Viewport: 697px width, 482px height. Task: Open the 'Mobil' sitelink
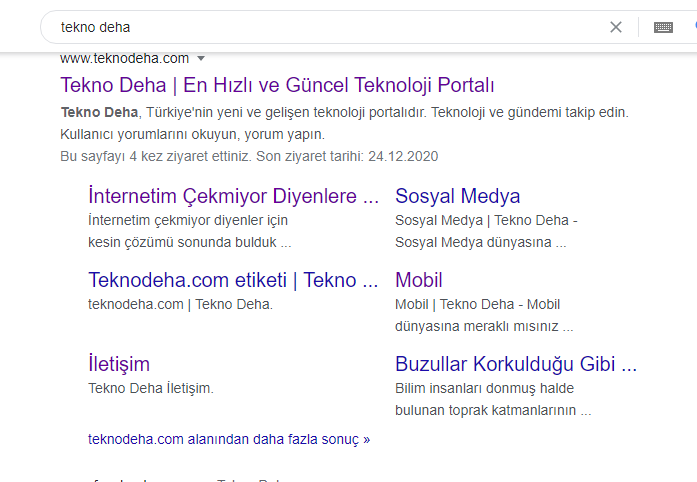pyautogui.click(x=419, y=280)
